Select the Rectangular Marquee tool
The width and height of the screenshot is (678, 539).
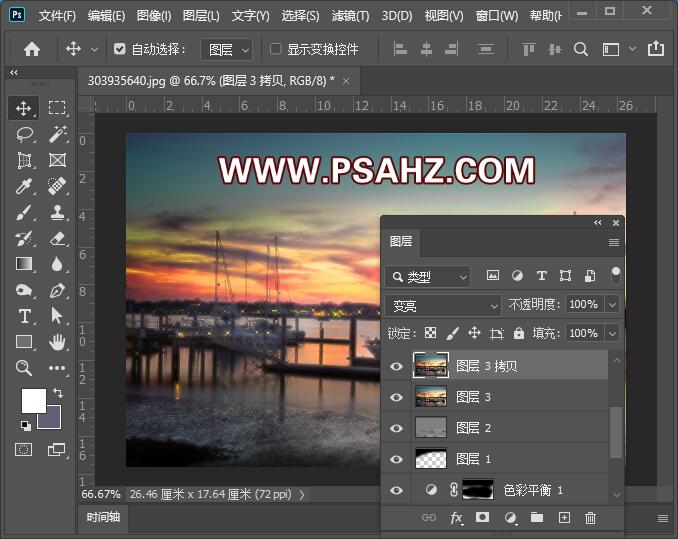(57, 108)
